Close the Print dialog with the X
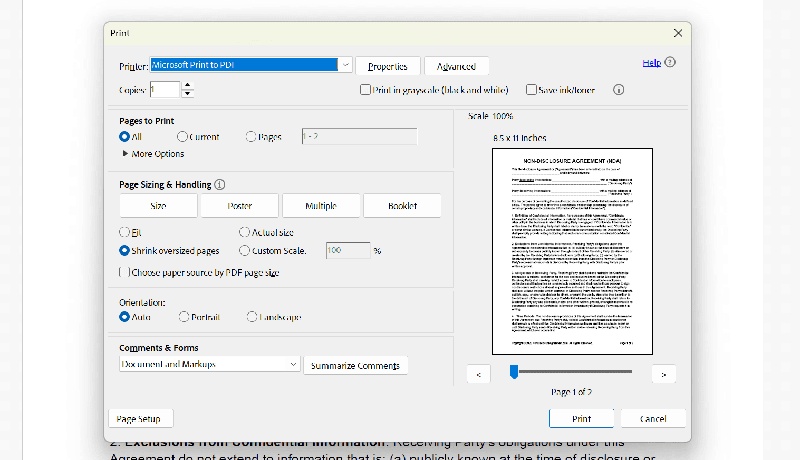This screenshot has height=460, width=800. (678, 33)
